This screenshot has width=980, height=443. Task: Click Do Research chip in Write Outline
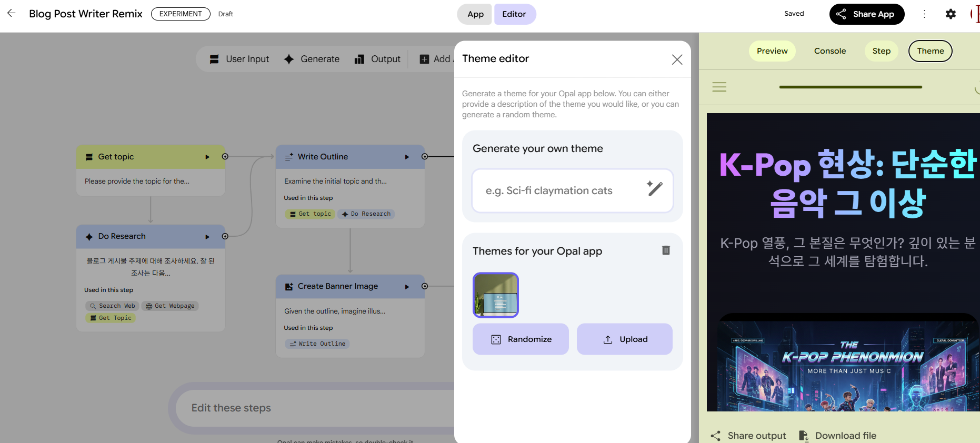click(366, 214)
